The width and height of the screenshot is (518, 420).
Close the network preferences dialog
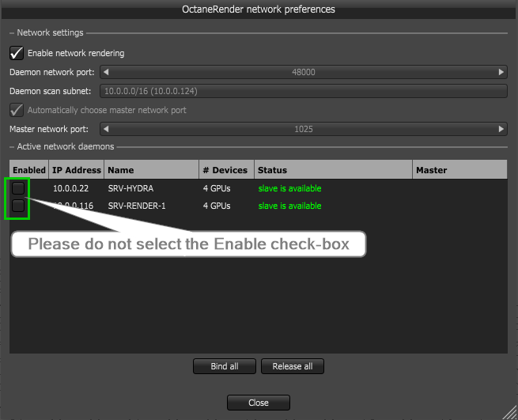(259, 403)
